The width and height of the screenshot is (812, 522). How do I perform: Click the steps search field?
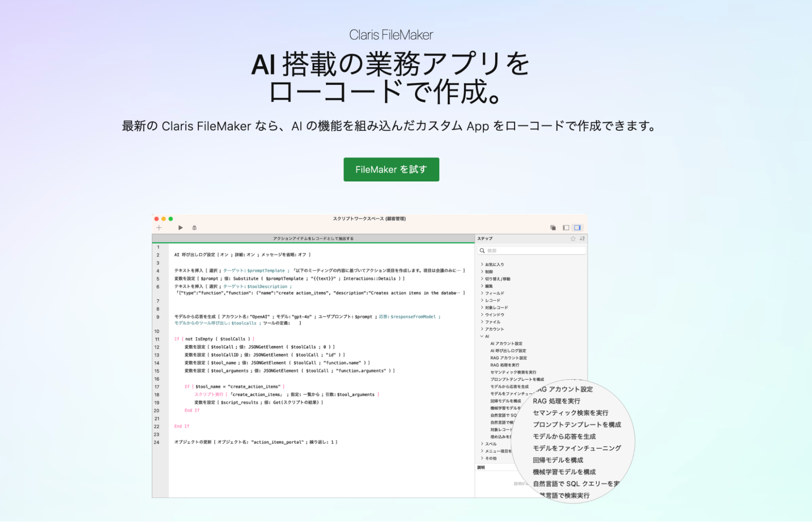pos(532,251)
